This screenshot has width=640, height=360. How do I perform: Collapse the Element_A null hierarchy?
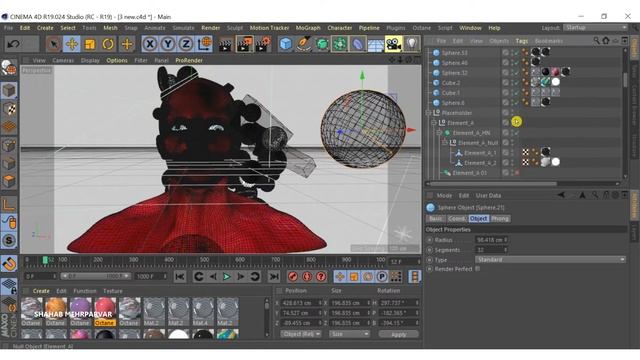click(434, 122)
